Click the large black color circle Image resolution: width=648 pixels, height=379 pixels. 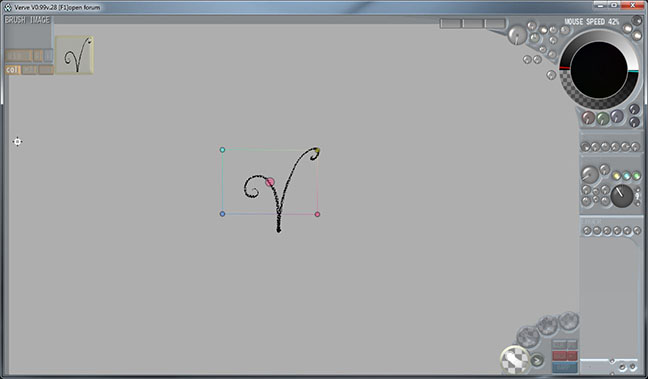(598, 70)
